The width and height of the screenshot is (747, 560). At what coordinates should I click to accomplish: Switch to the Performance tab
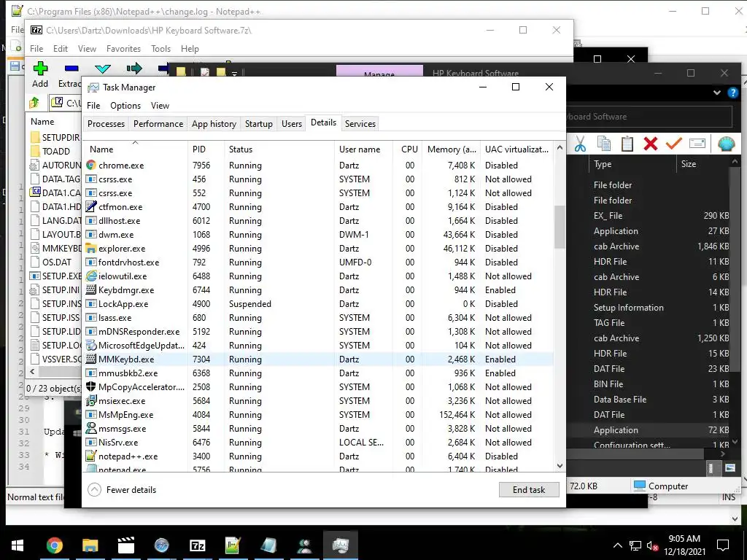(158, 124)
